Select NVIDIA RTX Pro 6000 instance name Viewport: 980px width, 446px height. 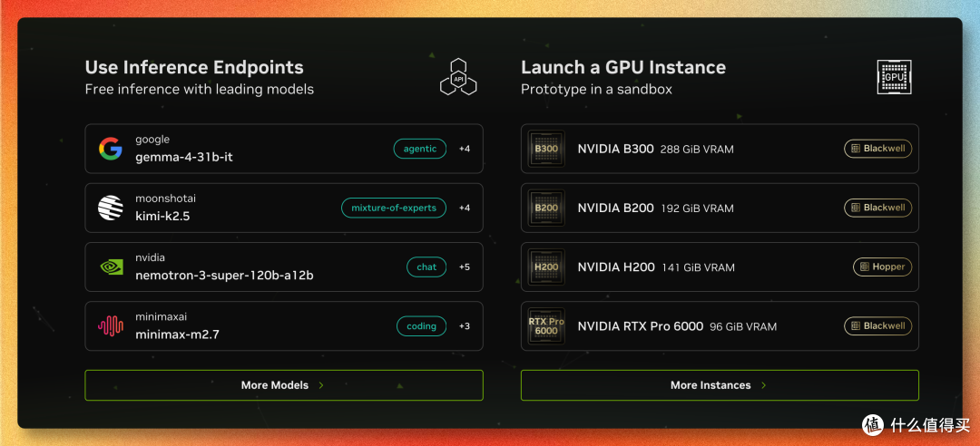pos(641,326)
